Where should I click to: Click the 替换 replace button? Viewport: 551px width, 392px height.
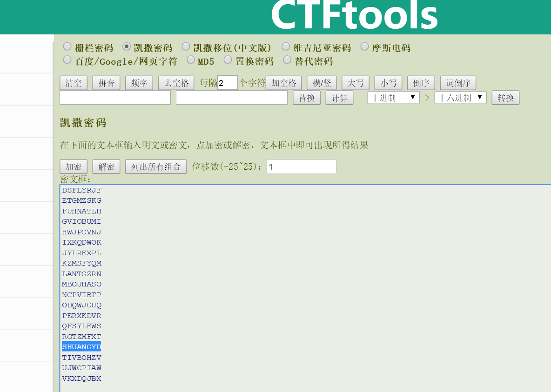pos(307,98)
